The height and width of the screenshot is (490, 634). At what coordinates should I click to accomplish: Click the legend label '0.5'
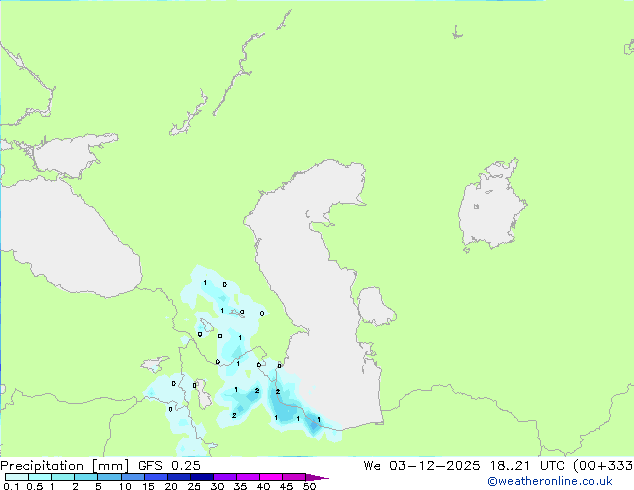pos(35,486)
